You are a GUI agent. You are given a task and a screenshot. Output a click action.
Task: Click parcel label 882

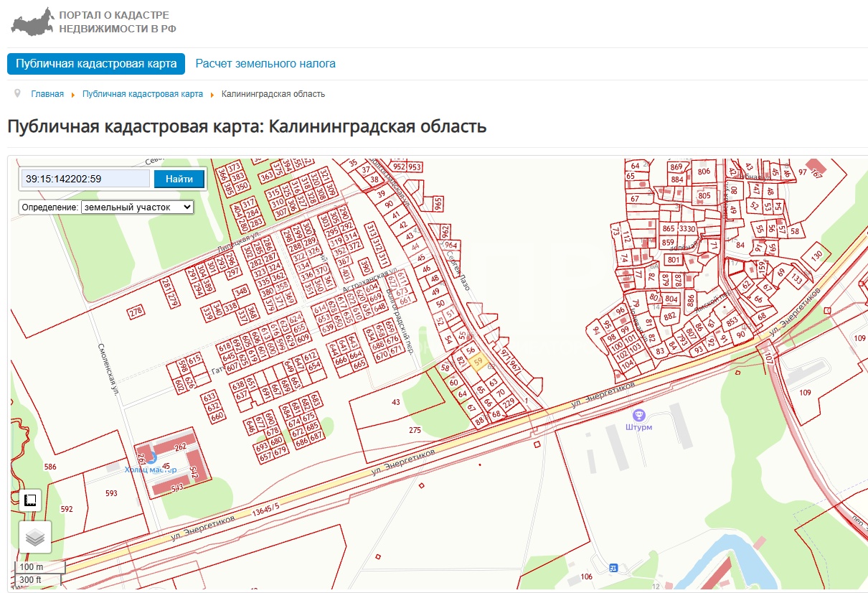click(670, 315)
